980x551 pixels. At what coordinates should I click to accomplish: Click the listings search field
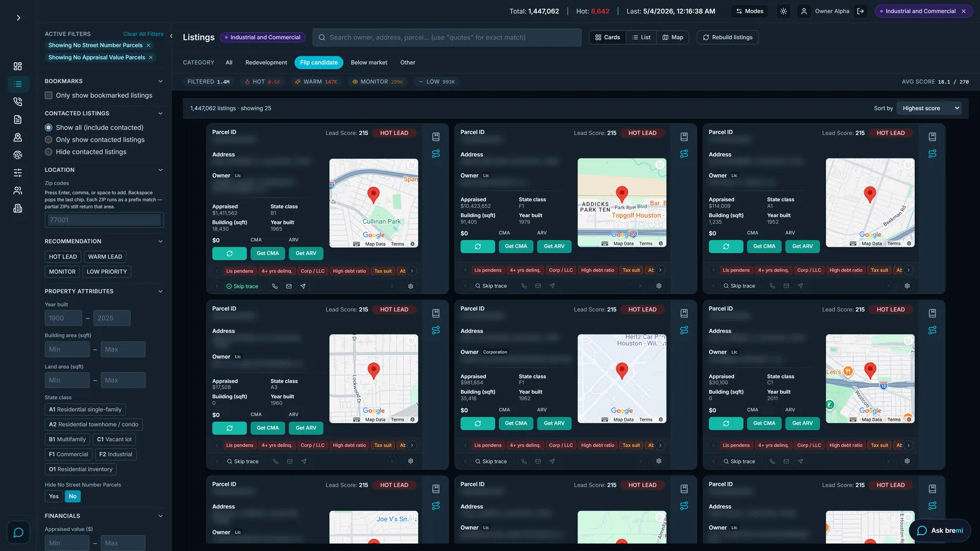447,38
